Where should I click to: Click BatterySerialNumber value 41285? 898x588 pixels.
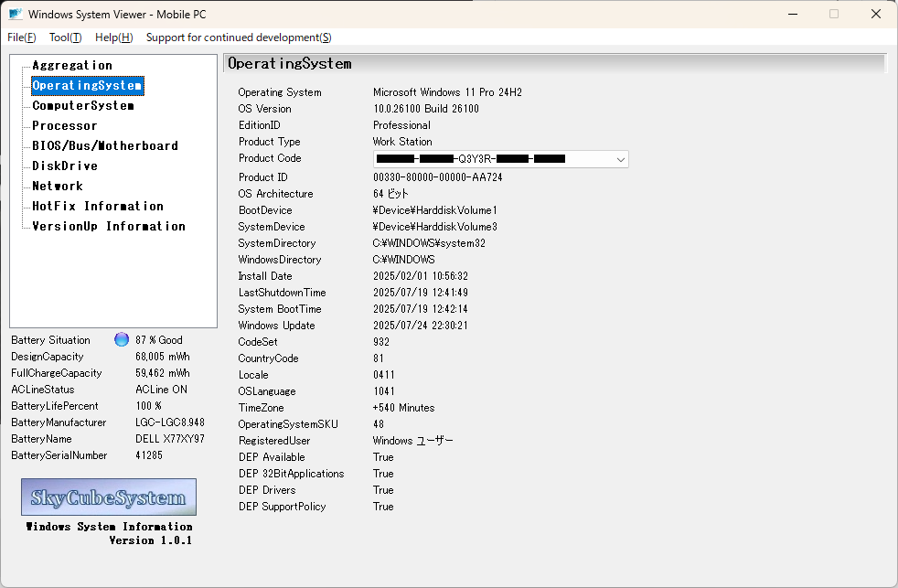[148, 455]
